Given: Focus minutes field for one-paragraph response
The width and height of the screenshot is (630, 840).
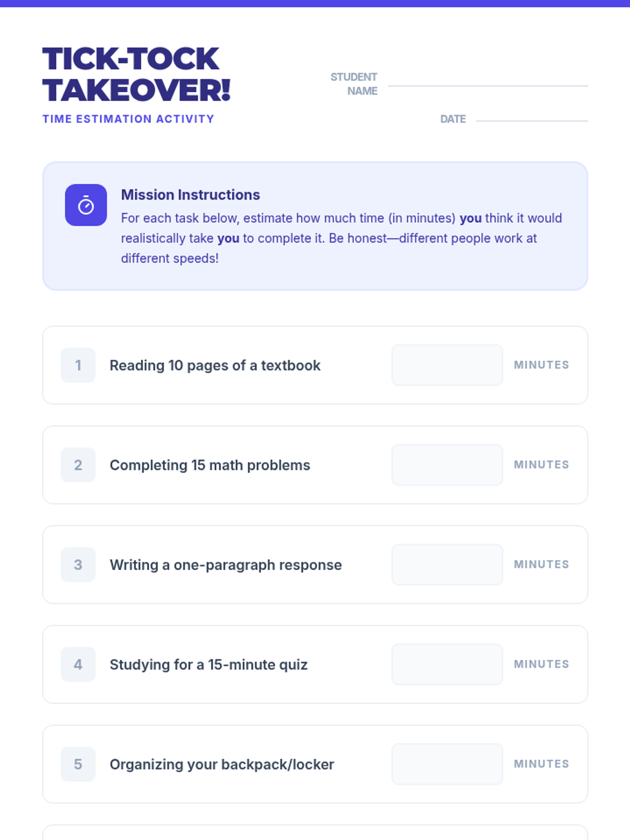Looking at the screenshot, I should 447,564.
